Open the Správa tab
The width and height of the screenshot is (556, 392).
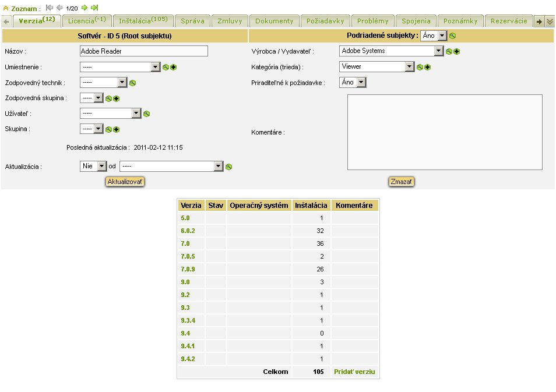[x=192, y=21]
